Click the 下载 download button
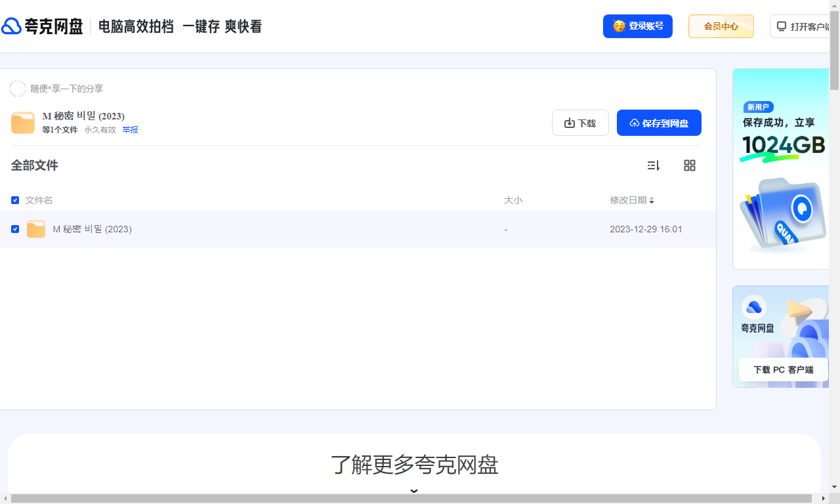840x504 pixels. point(580,123)
